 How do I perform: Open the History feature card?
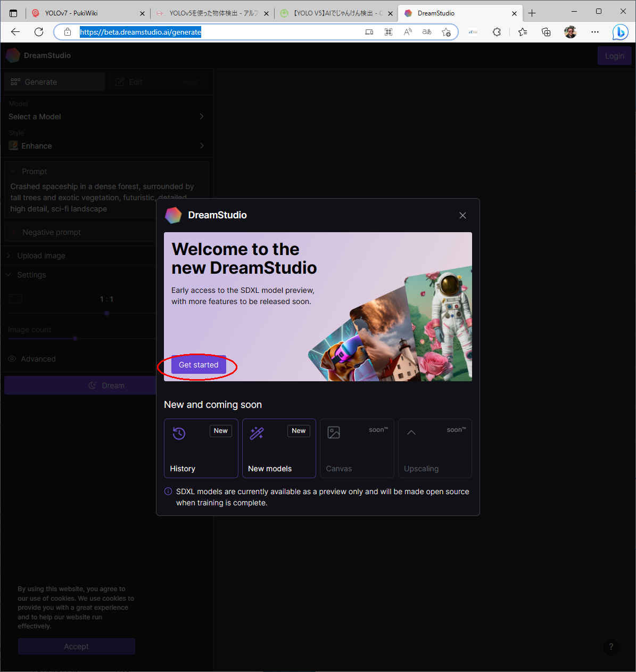pyautogui.click(x=201, y=448)
